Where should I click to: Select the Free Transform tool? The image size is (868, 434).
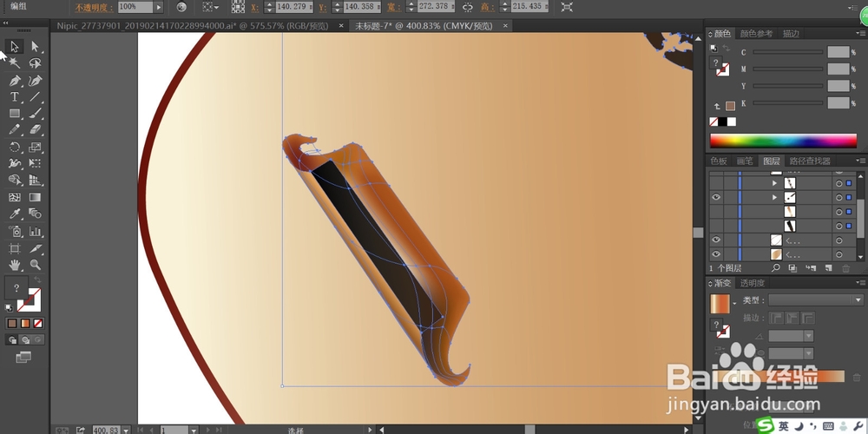tap(35, 163)
